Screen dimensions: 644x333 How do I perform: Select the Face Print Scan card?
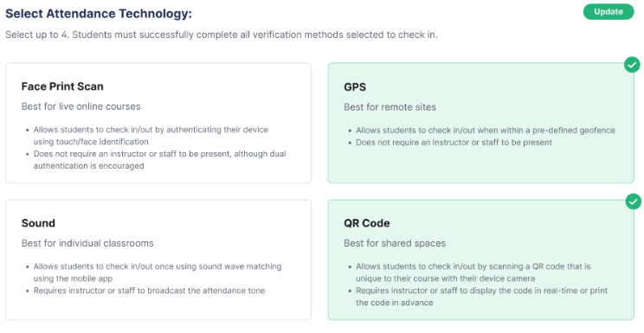pyautogui.click(x=158, y=123)
